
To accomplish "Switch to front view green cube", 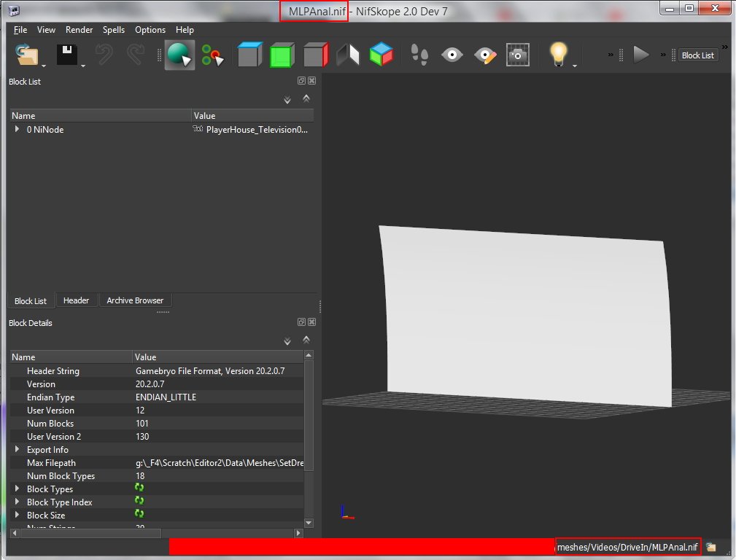I will (282, 55).
